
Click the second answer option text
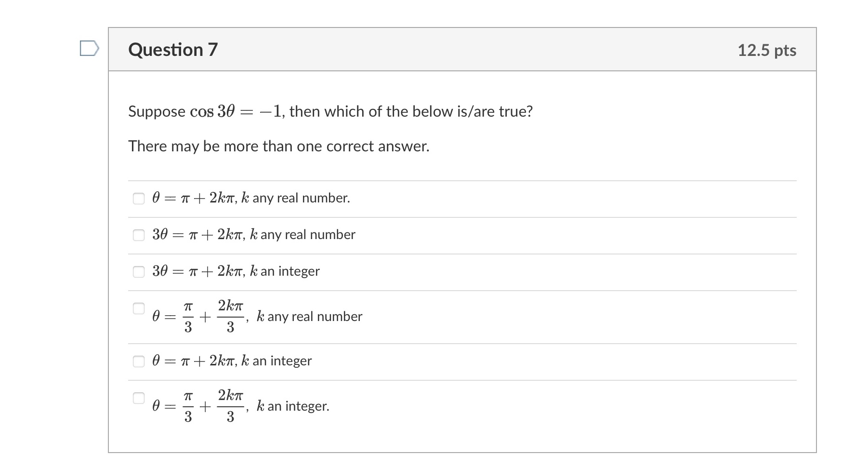click(x=253, y=235)
